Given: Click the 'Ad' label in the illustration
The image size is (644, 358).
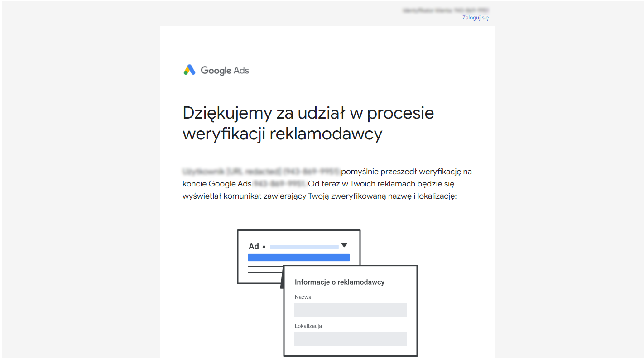Looking at the screenshot, I should point(254,247).
